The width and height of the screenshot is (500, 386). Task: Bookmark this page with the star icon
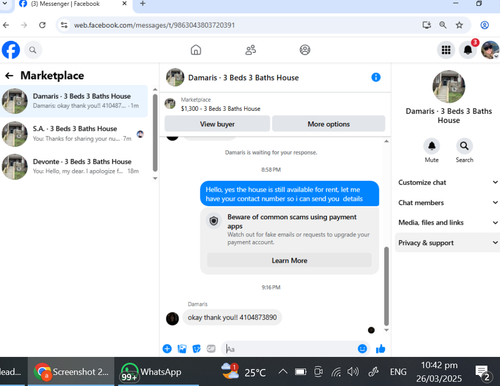coord(459,25)
